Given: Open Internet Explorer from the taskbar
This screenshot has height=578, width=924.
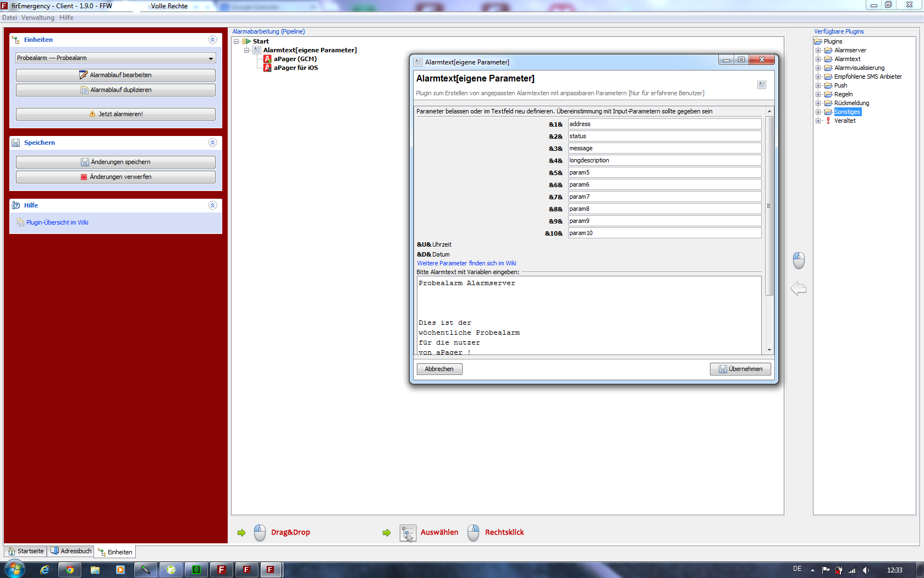Looking at the screenshot, I should tap(45, 570).
